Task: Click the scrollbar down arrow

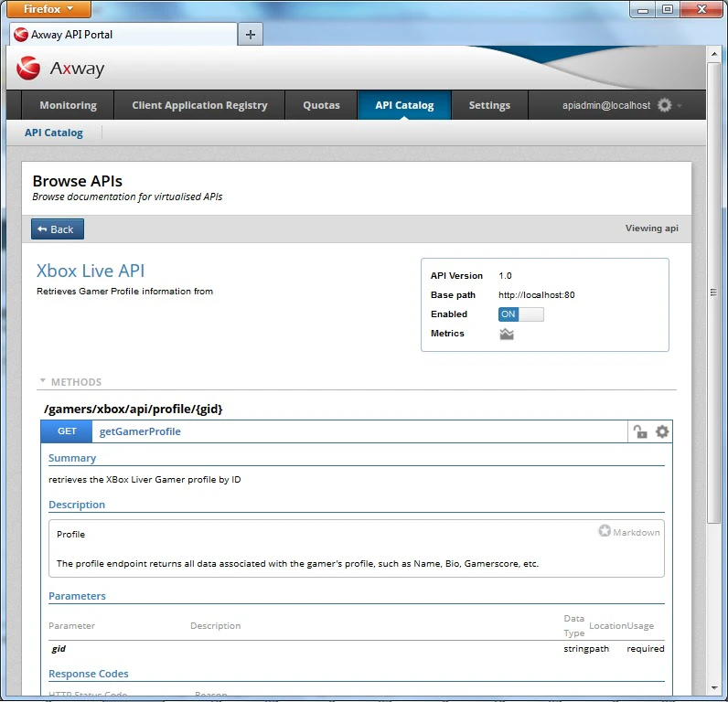Action: [713, 688]
